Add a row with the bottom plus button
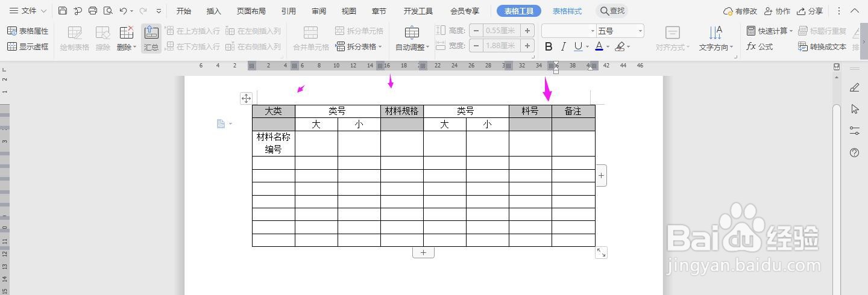The image size is (868, 295). coord(423,253)
